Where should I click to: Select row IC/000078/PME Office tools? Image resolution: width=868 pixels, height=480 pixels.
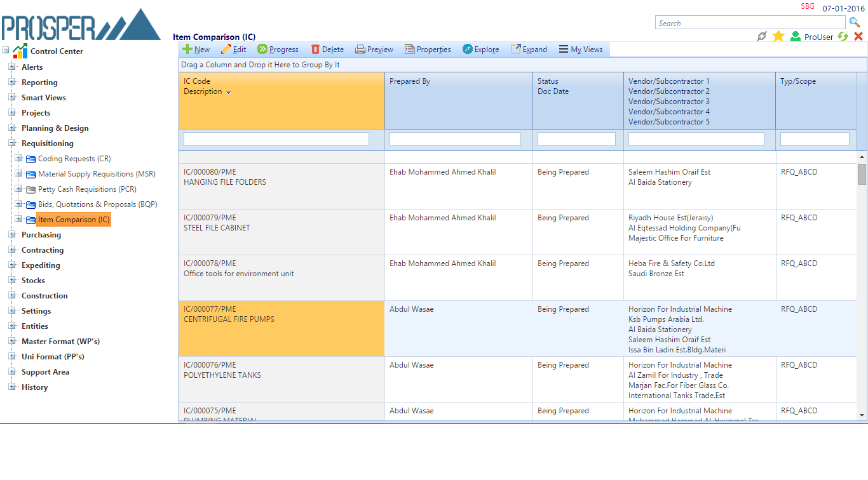[518, 278]
